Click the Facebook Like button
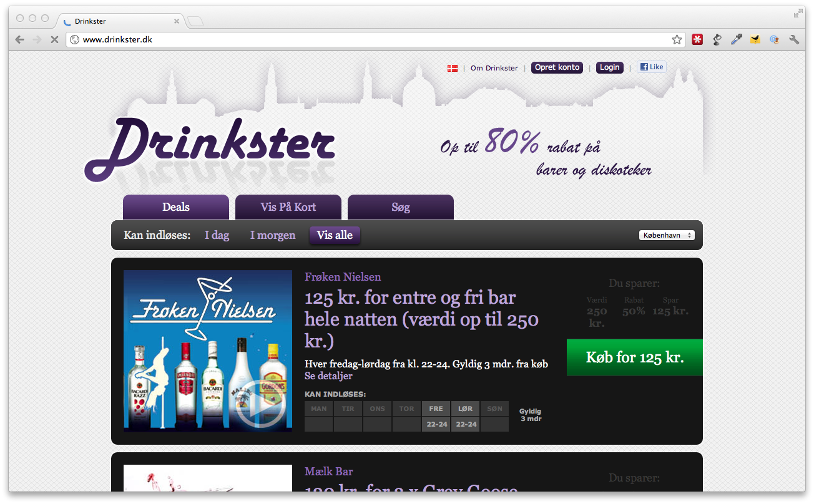This screenshot has width=814, height=504. click(x=652, y=67)
